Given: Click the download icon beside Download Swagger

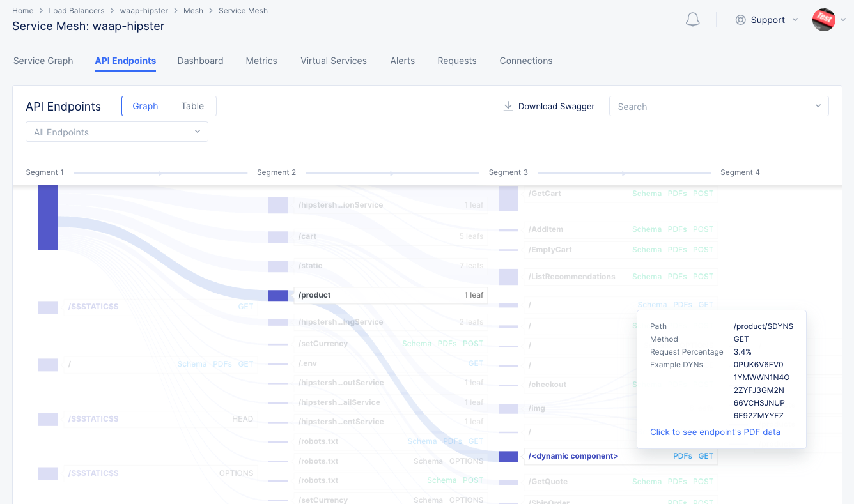Looking at the screenshot, I should (x=508, y=106).
